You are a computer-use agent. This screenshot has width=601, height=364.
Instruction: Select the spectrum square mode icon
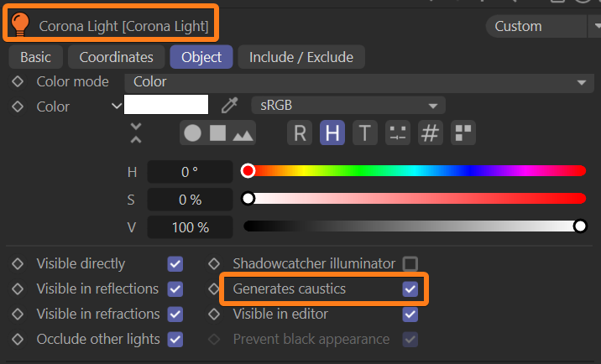click(x=217, y=133)
